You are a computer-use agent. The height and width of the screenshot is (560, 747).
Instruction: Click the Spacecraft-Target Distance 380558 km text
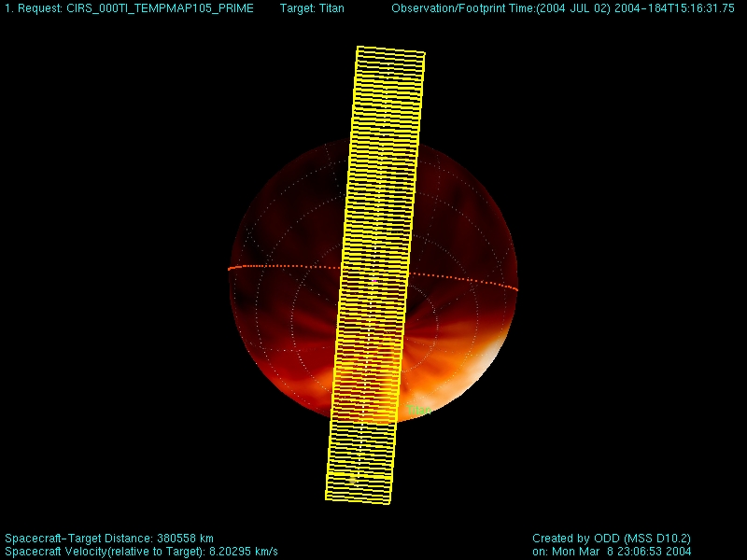click(x=109, y=539)
